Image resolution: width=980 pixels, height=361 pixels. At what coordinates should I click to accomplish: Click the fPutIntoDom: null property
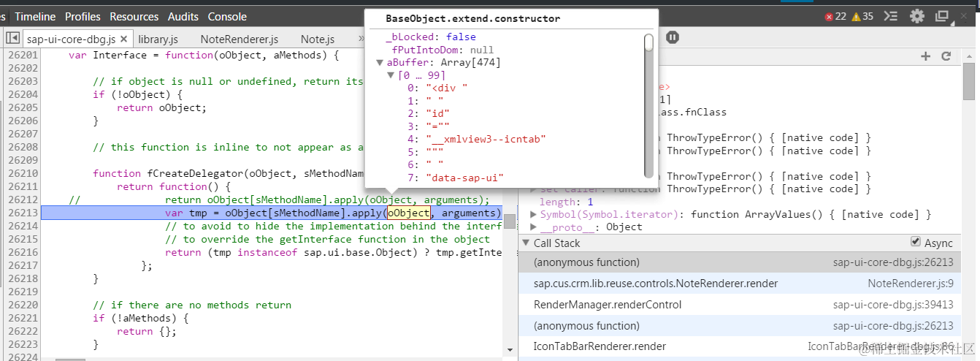pos(443,50)
